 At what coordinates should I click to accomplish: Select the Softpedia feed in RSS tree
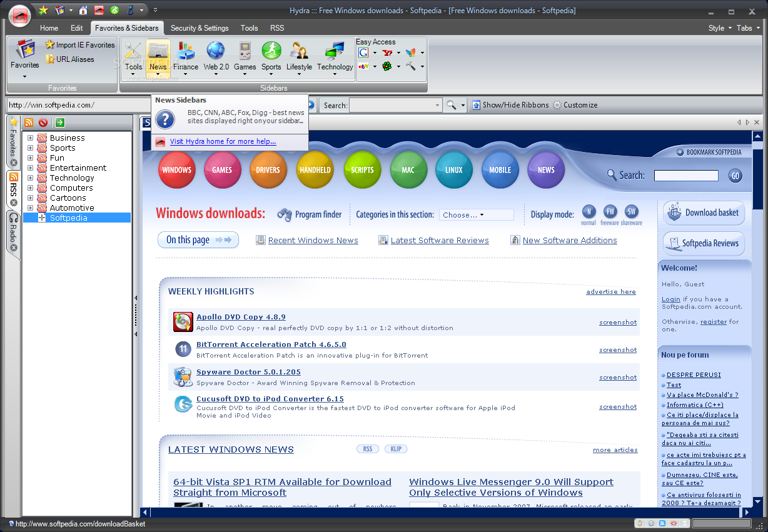[x=68, y=218]
